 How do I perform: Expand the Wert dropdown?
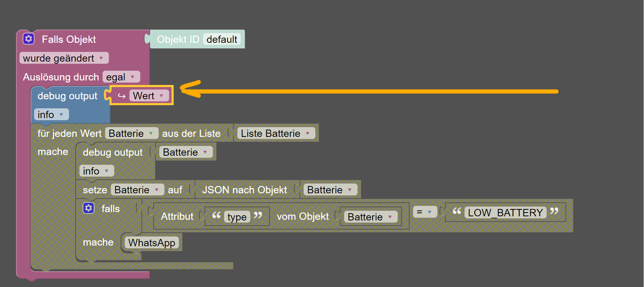coord(149,96)
